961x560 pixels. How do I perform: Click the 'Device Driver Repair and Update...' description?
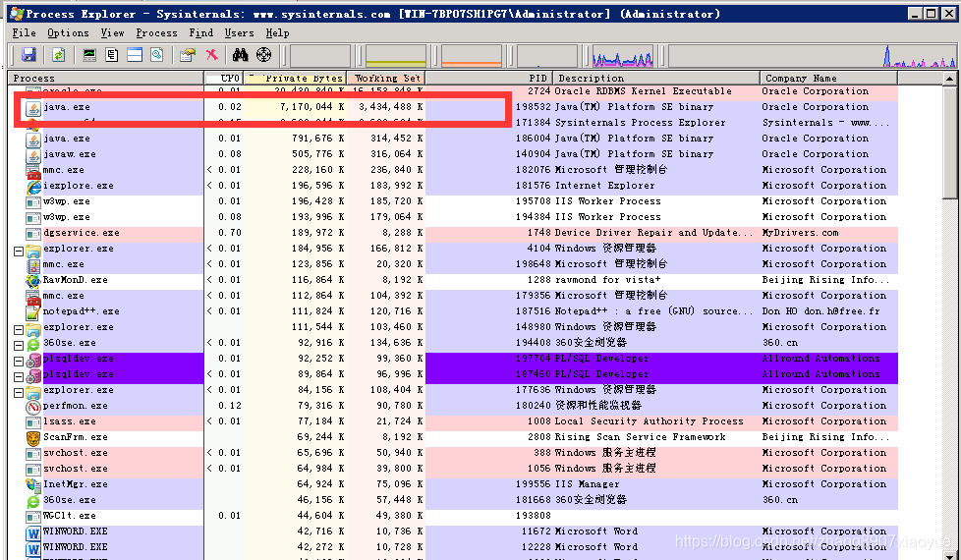click(x=653, y=233)
